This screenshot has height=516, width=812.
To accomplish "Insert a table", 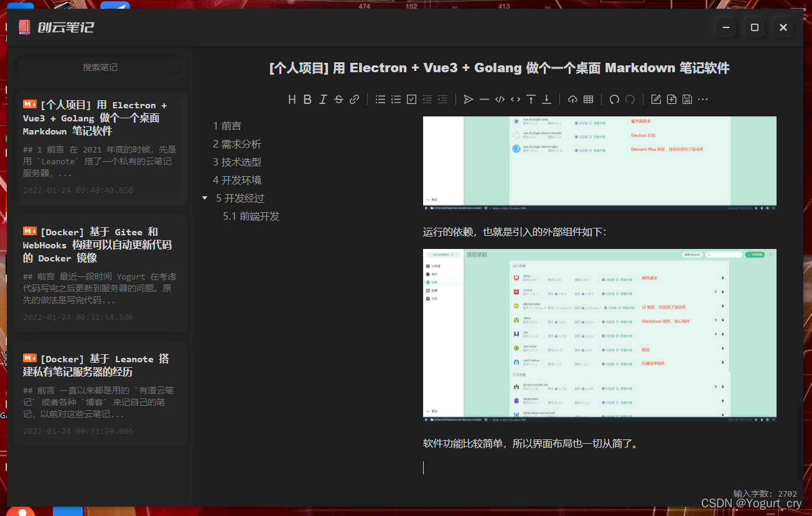I will click(x=587, y=99).
